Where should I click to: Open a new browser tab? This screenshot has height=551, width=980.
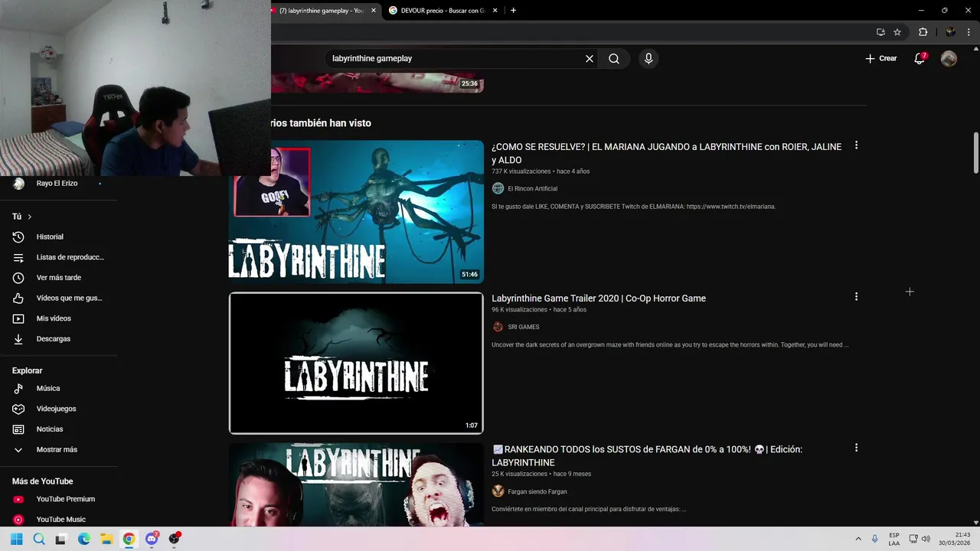point(513,11)
